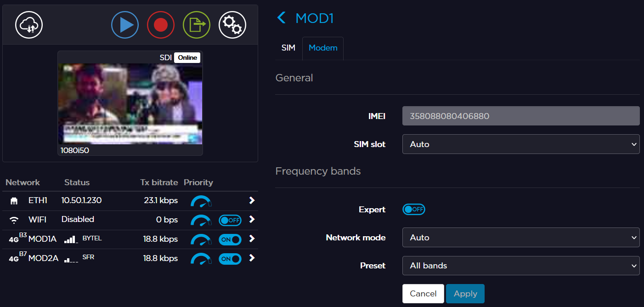644x307 pixels.
Task: Click the back arrow beside MOD1
Action: pos(282,18)
